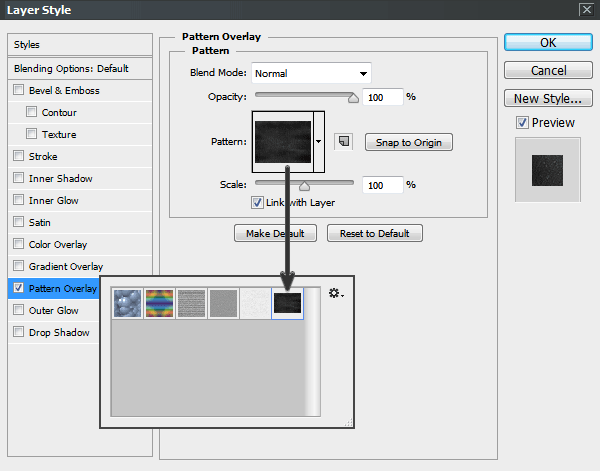Enable the Bevel & Emboss checkbox
The height and width of the screenshot is (471, 600).
pyautogui.click(x=19, y=91)
